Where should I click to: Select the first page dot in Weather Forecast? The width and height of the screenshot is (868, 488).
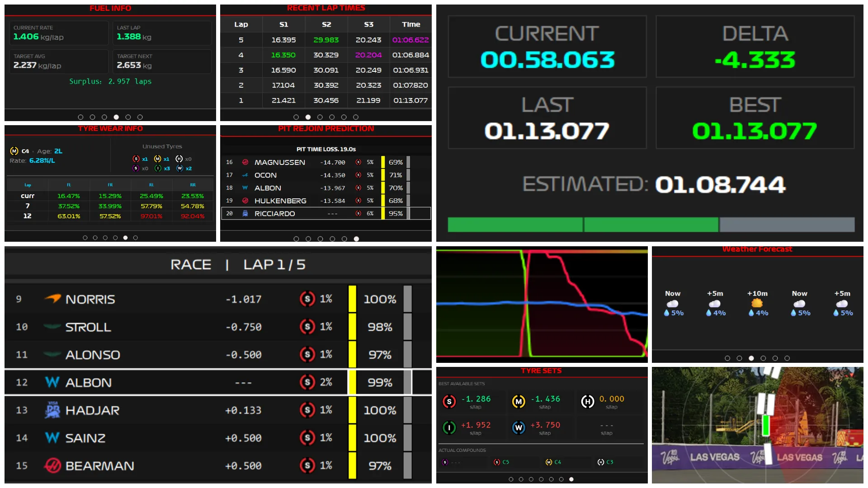pyautogui.click(x=727, y=358)
